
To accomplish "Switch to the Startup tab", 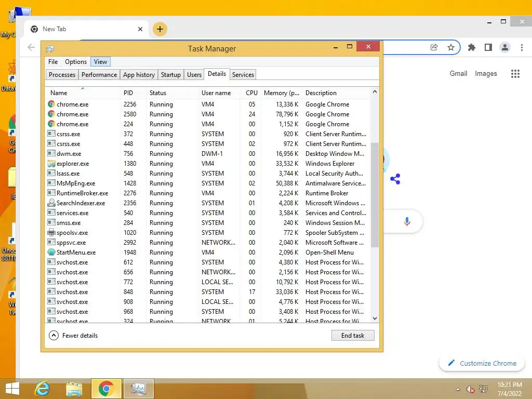I will point(170,75).
